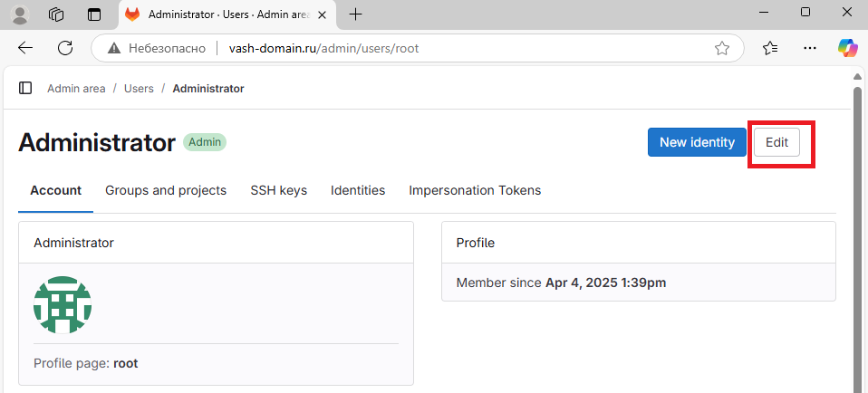This screenshot has height=393, width=868.
Task: Toggle vertical tabs icon
Action: pos(94,14)
